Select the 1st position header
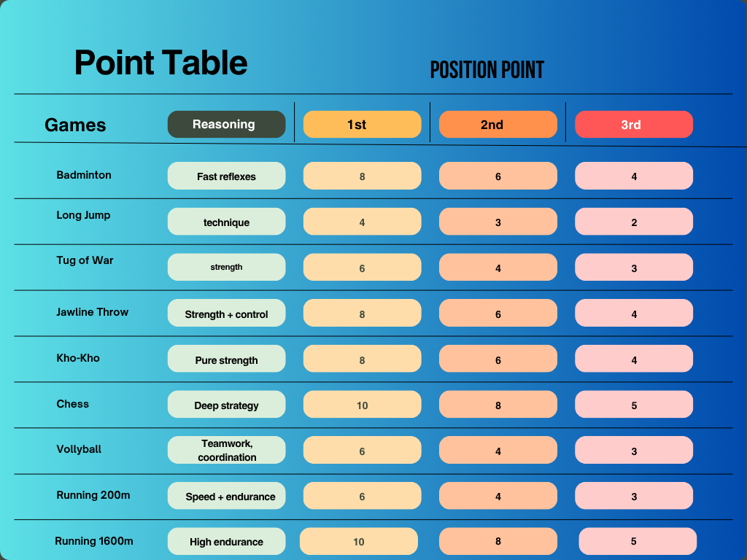 [x=362, y=125]
